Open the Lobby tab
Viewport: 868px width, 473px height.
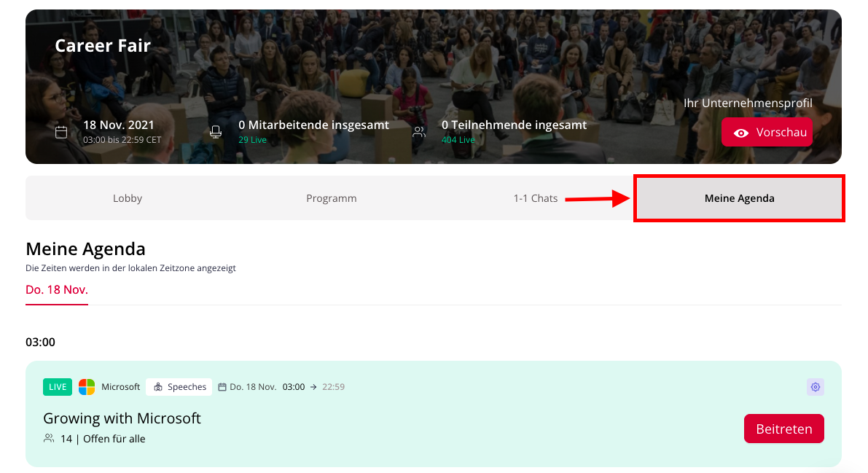click(x=128, y=198)
